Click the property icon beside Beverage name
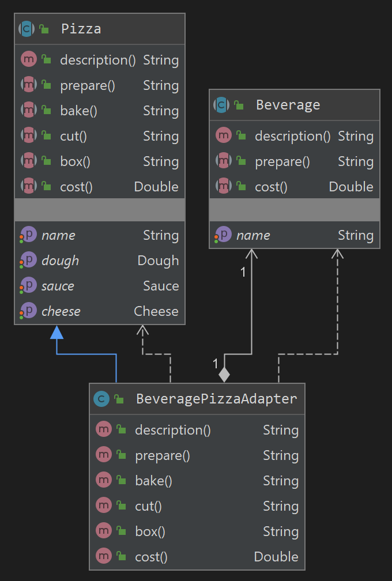 (223, 235)
